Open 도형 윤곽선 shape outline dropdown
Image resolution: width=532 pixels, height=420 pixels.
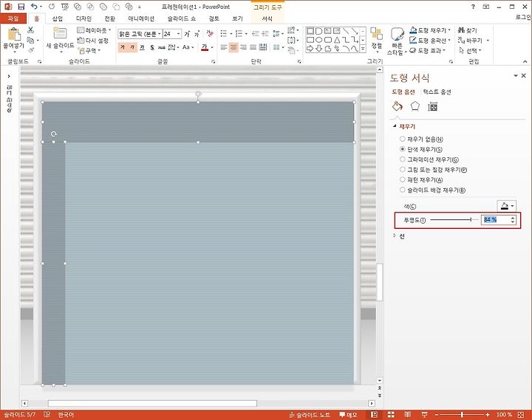click(430, 41)
